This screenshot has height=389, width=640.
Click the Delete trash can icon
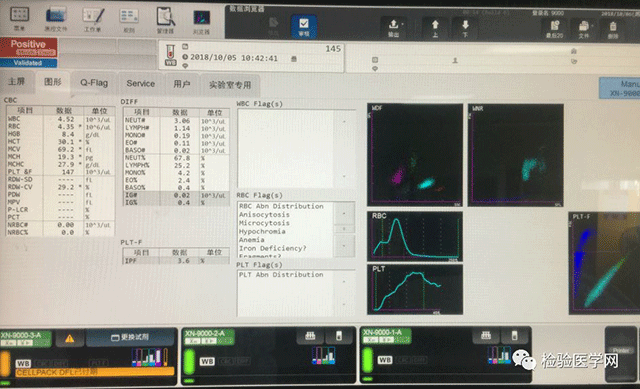click(x=613, y=30)
